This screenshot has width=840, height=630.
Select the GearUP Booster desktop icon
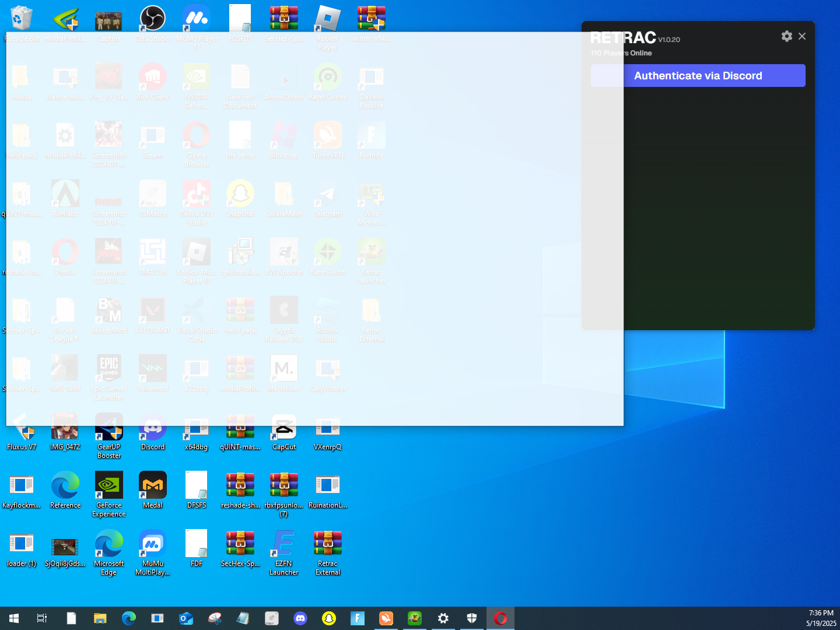(109, 436)
